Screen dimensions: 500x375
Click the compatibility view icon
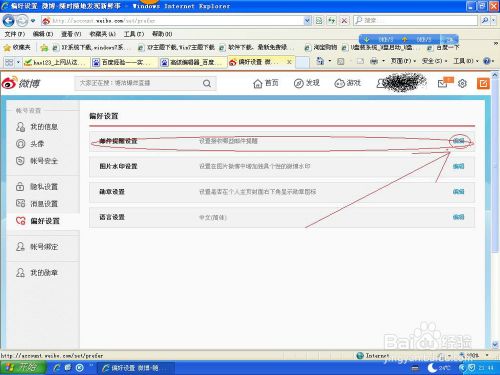(x=319, y=21)
